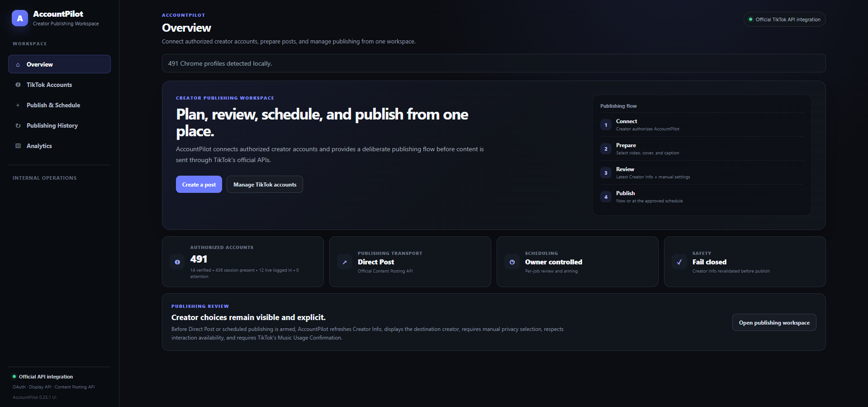Click Open publishing workspace button
Screen dimensions: 868x407
coord(774,322)
